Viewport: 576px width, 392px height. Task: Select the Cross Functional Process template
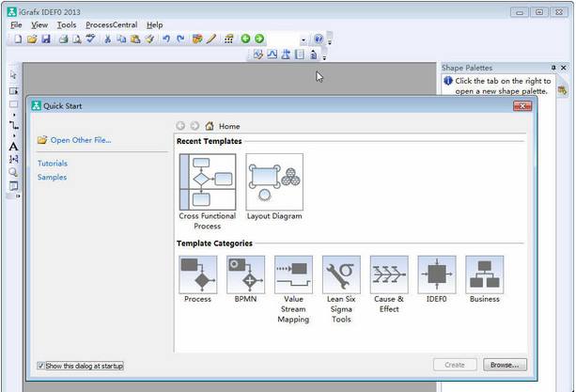click(208, 192)
